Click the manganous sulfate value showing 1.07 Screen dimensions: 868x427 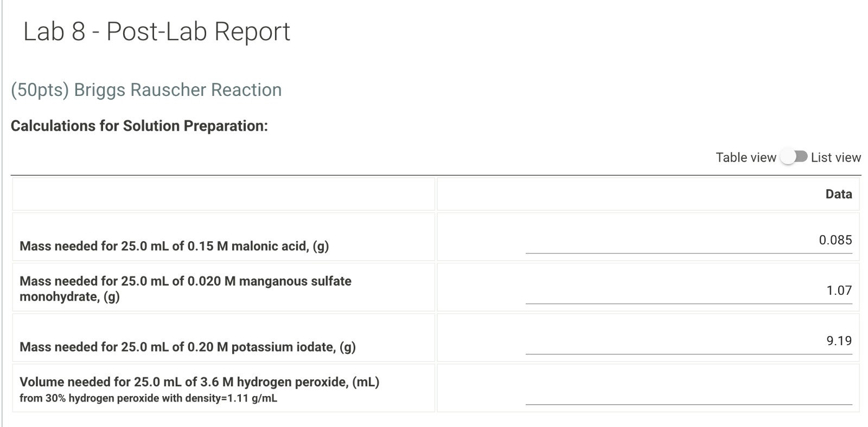point(839,290)
